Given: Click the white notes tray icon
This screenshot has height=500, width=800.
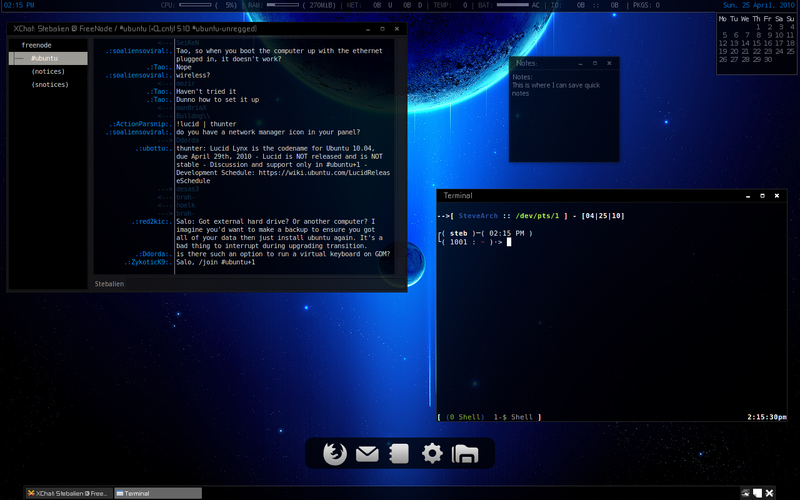Looking at the screenshot, I should [x=759, y=493].
